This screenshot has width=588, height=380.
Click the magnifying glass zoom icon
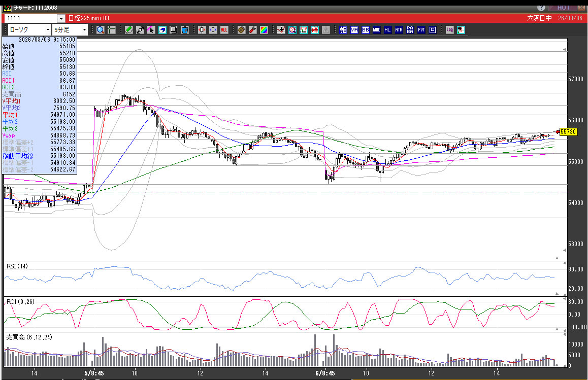tap(101, 30)
